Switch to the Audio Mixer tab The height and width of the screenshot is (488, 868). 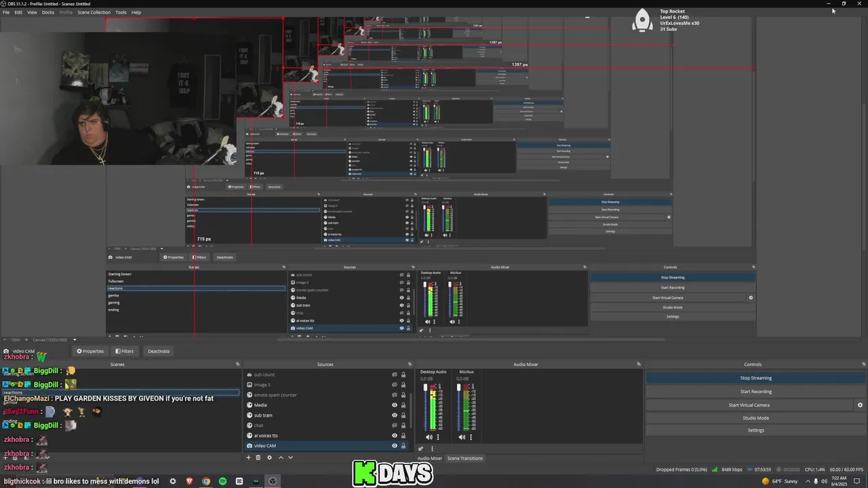tap(429, 458)
